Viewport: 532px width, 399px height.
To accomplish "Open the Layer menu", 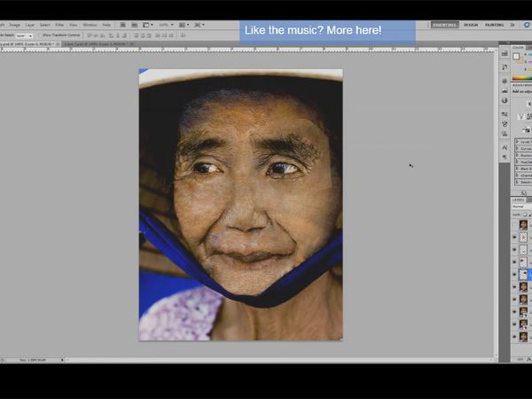I will pyautogui.click(x=30, y=25).
